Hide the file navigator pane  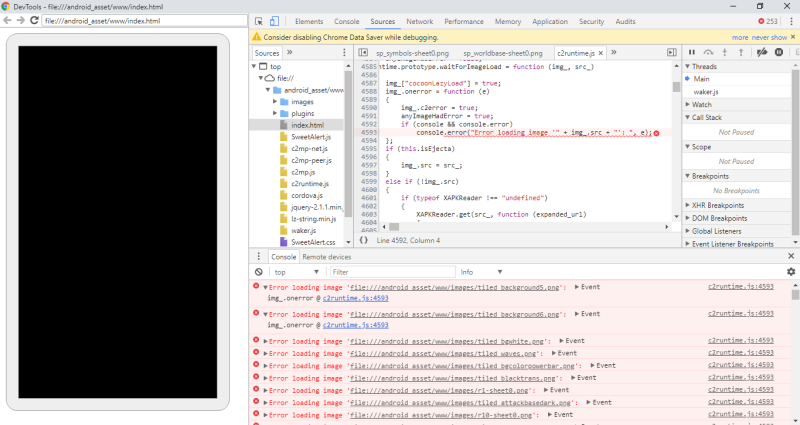click(x=363, y=53)
